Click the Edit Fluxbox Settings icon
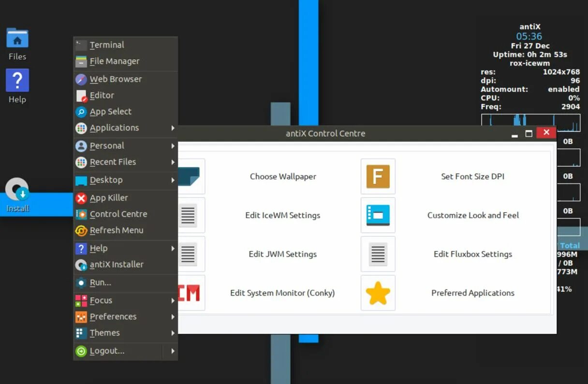The width and height of the screenshot is (588, 384). coord(378,254)
